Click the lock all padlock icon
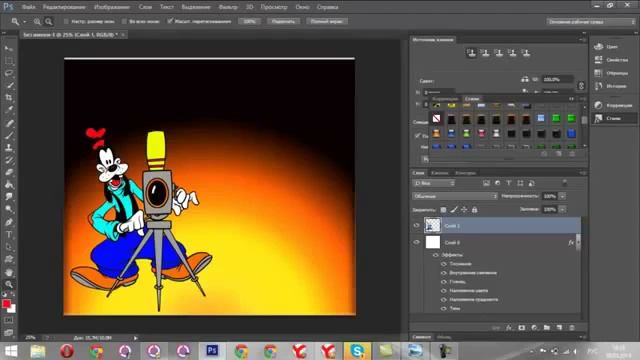Image resolution: width=640 pixels, height=360 pixels. 474,210
